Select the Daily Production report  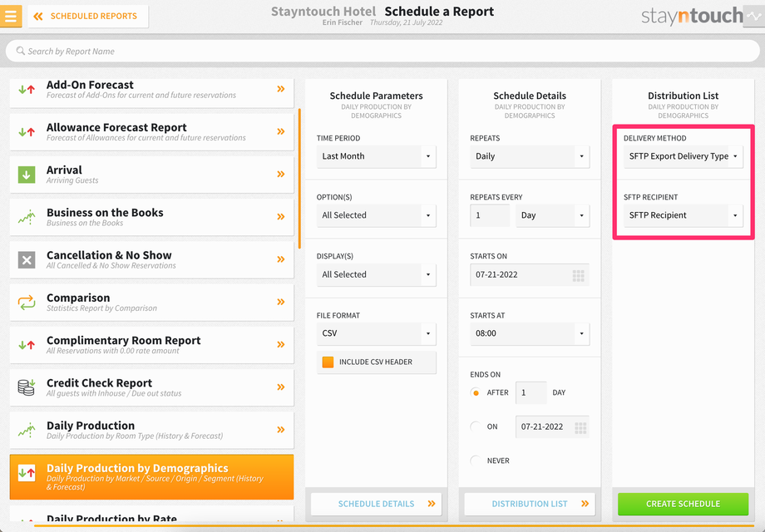[151, 430]
